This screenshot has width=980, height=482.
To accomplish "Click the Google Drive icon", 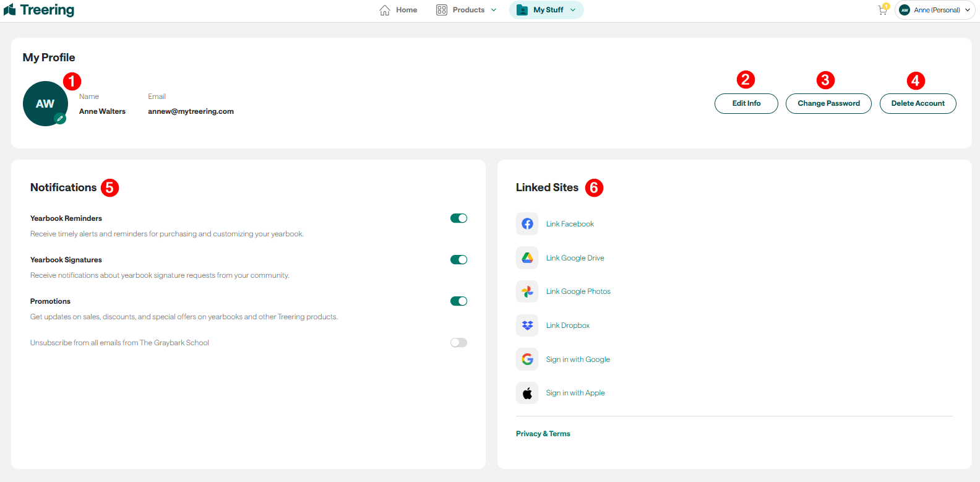I will point(527,258).
